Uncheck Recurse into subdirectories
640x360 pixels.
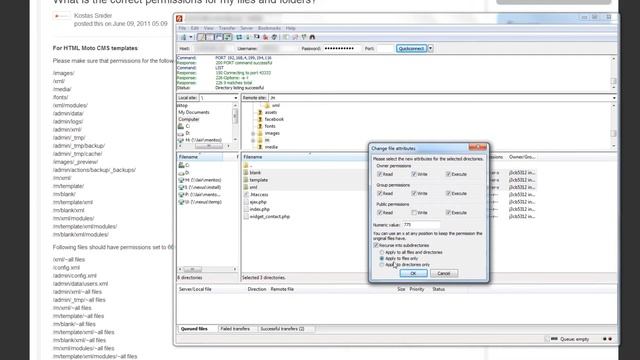click(376, 245)
